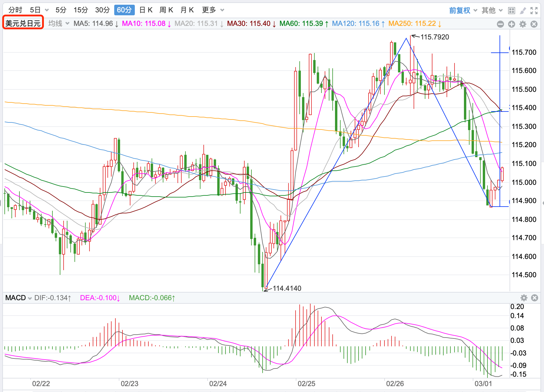
Task: Switch to the 5日 view
Action: coord(35,10)
